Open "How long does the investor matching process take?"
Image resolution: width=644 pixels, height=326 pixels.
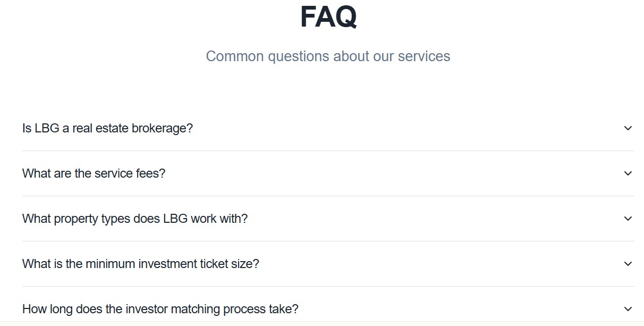pos(160,309)
